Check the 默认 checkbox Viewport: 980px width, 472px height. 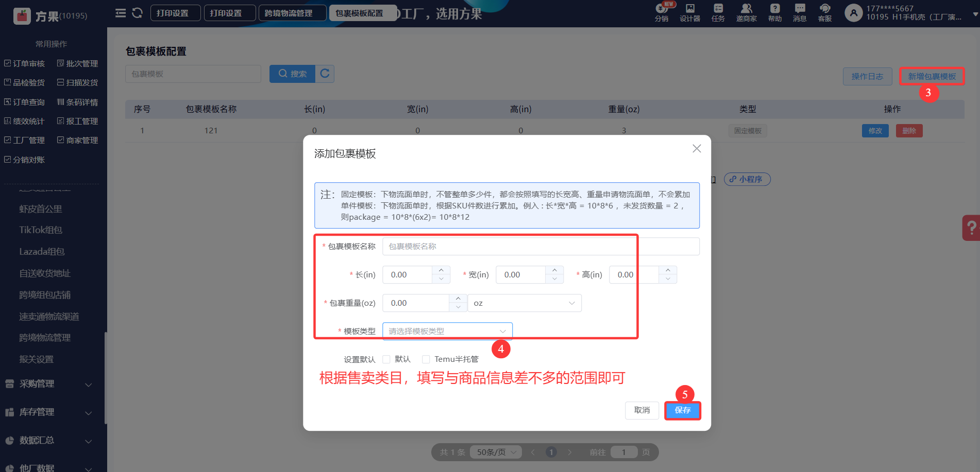tap(386, 359)
